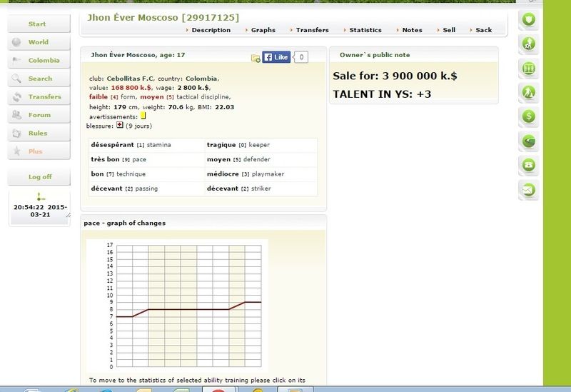This screenshot has width=571, height=392.
Task: Switch to the Statistics tab
Action: pos(365,30)
